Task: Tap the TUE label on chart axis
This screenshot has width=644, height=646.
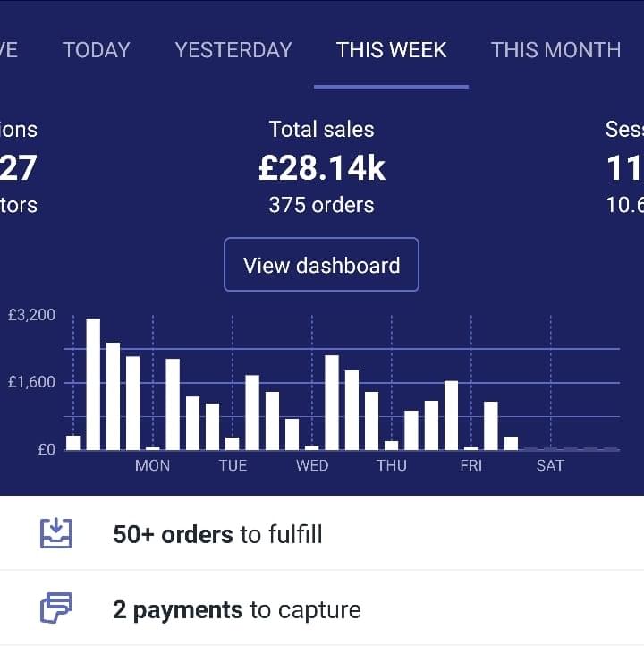Action: [x=233, y=465]
